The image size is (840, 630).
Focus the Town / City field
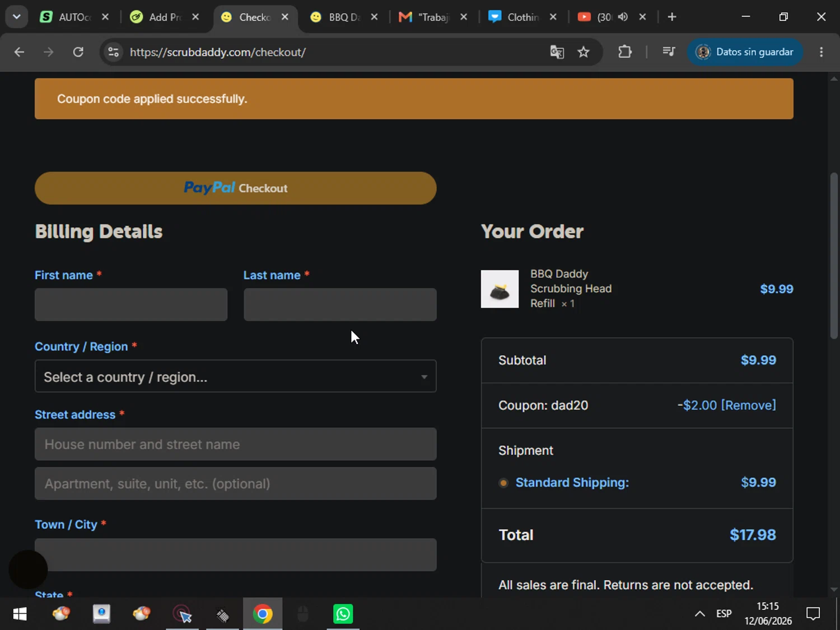[236, 555]
